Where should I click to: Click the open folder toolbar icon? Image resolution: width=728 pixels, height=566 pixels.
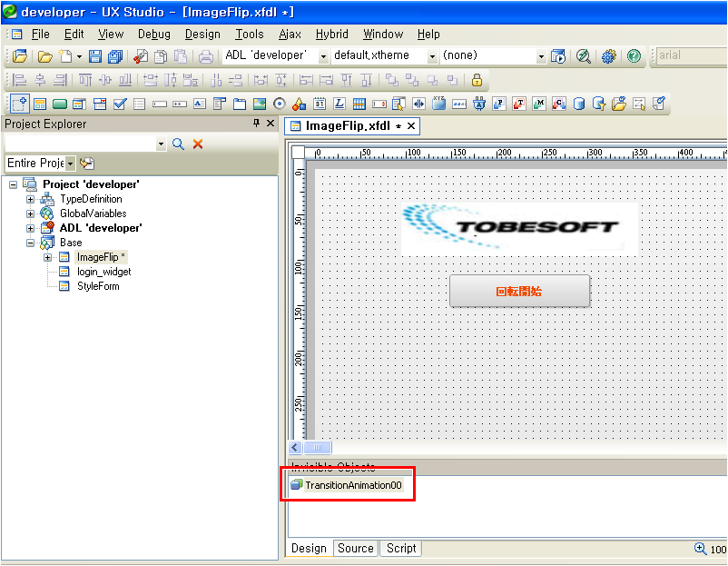click(44, 56)
